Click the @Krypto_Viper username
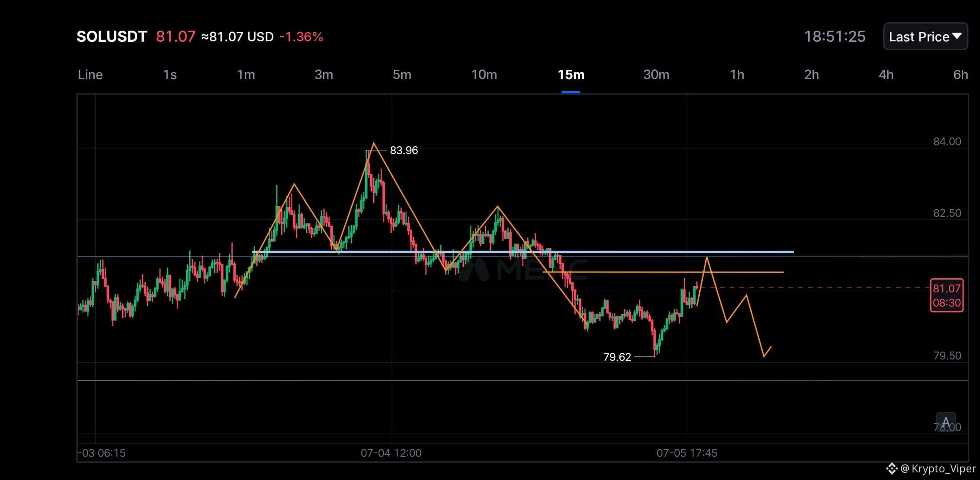The width and height of the screenshot is (980, 480). (x=938, y=468)
